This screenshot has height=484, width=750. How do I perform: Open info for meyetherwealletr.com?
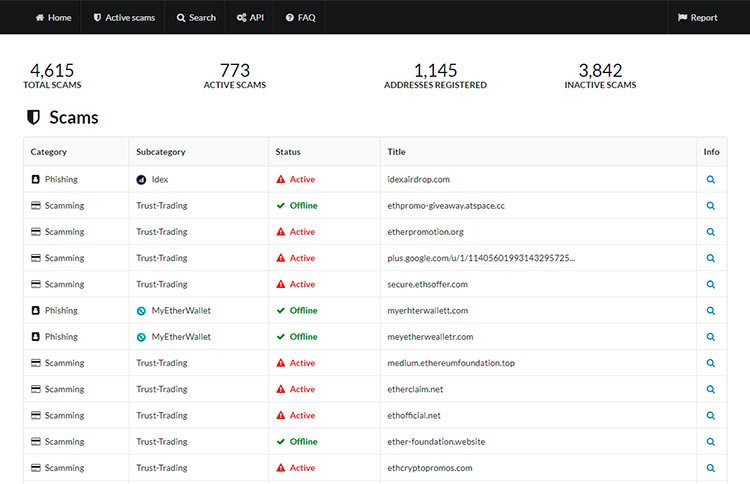pos(711,337)
